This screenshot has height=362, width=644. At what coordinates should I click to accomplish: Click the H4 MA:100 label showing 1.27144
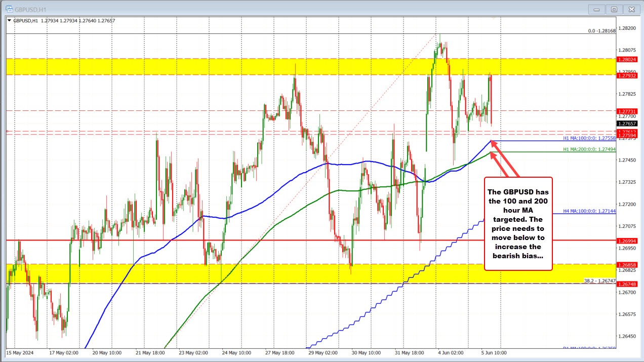588,212
